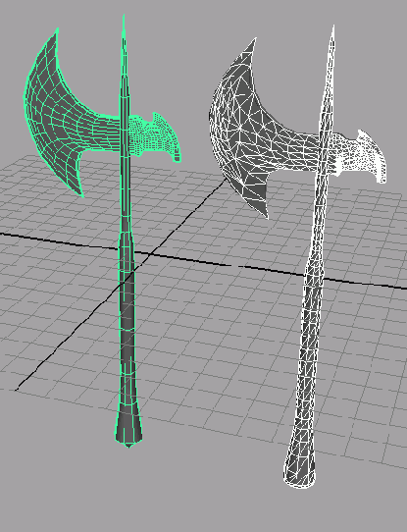Pick the white axe's rear spike head

pos(359,155)
